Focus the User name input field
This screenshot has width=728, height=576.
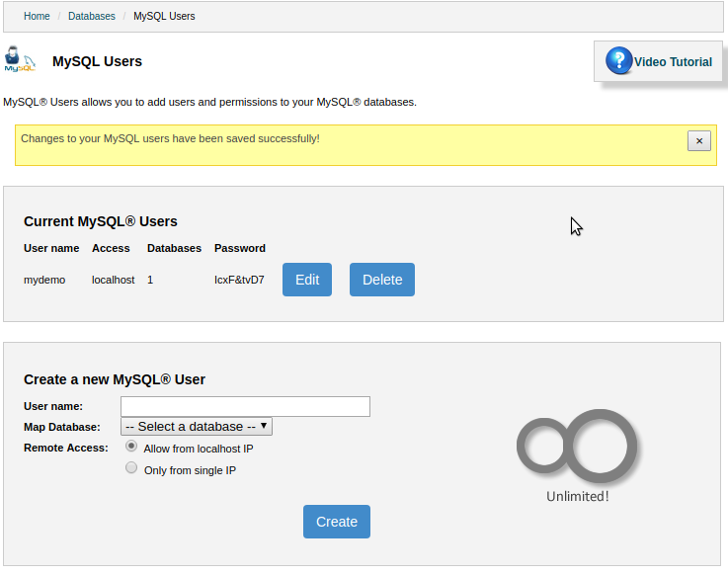(x=245, y=406)
